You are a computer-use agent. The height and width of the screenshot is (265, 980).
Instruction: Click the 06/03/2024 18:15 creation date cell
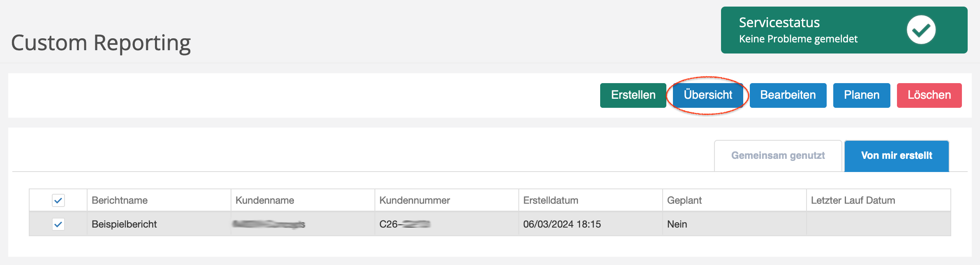(x=562, y=224)
